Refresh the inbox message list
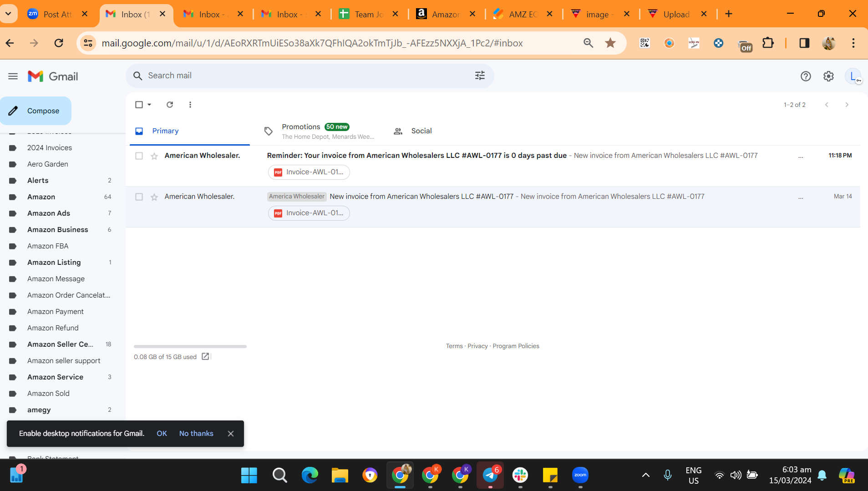Screen dimensions: 868x491 point(170,105)
